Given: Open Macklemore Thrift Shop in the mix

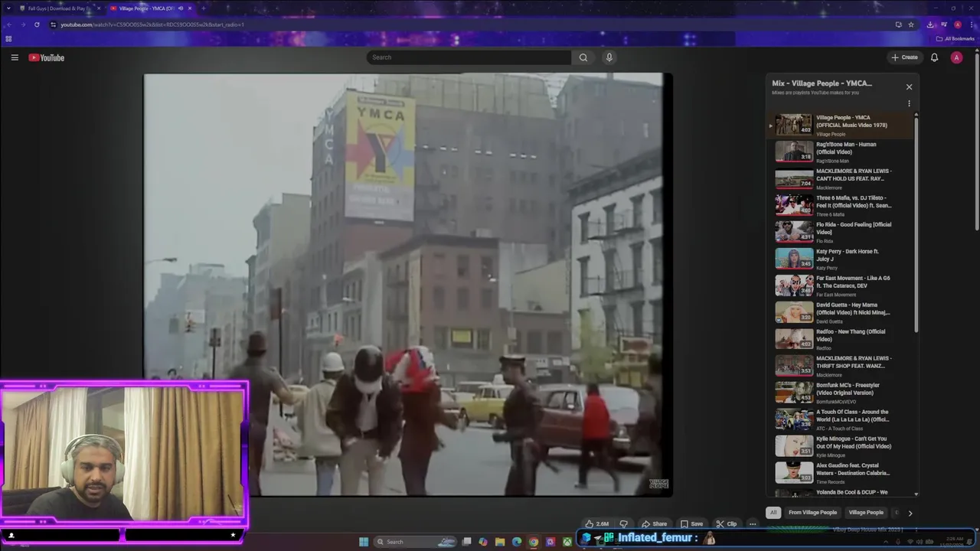Looking at the screenshot, I should tap(840, 366).
